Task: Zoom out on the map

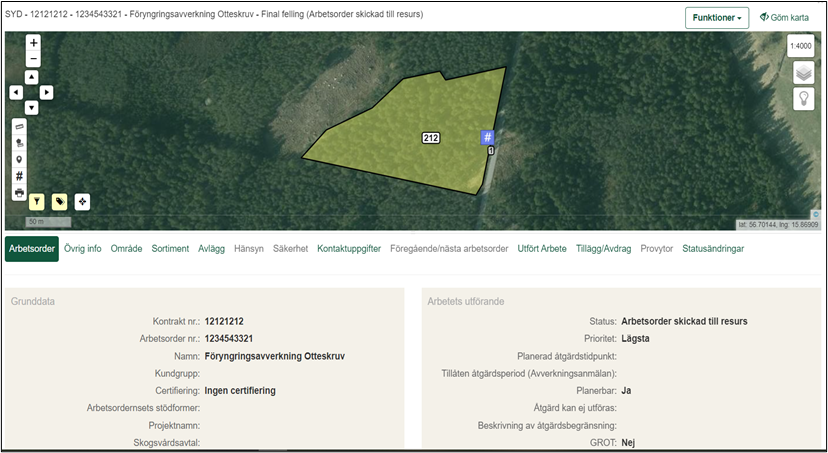Action: click(33, 59)
